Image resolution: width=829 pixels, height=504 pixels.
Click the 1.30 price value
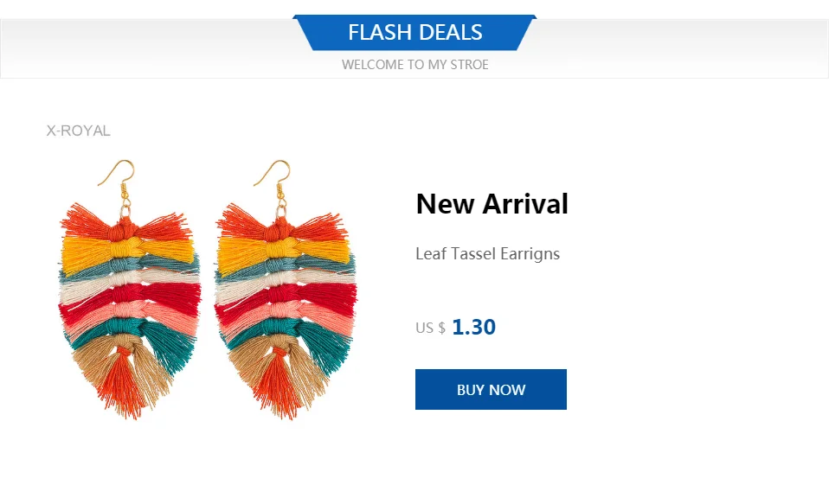pos(473,327)
